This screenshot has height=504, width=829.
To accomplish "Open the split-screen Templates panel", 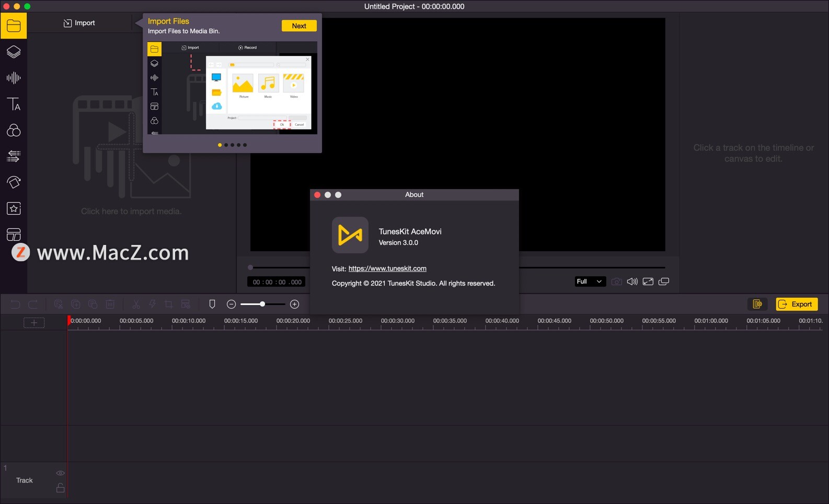I will [x=14, y=235].
